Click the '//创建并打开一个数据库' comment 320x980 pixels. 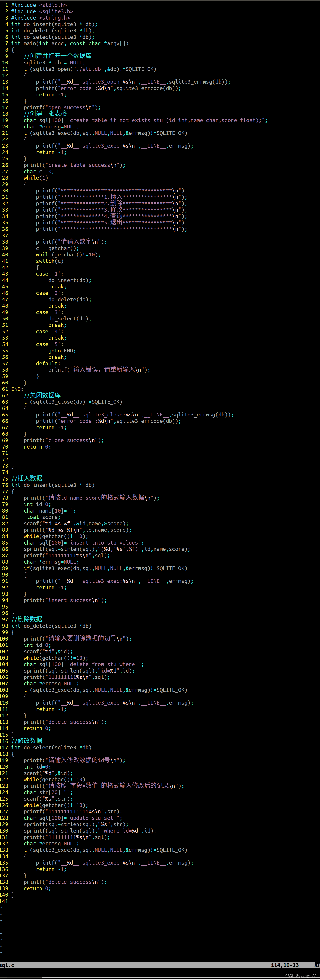point(57,56)
